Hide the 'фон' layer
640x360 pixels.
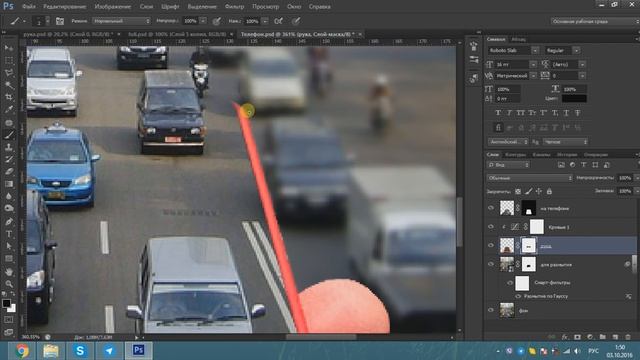491,310
